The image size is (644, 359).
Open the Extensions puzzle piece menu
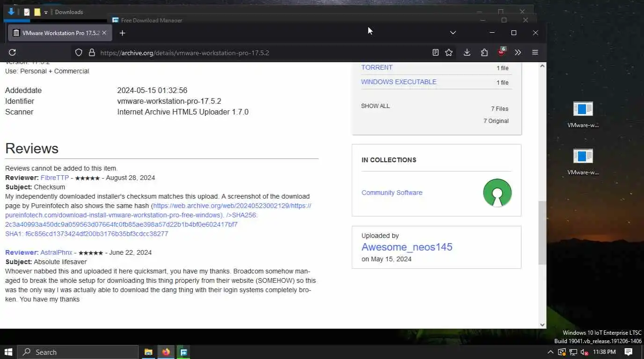pyautogui.click(x=484, y=52)
